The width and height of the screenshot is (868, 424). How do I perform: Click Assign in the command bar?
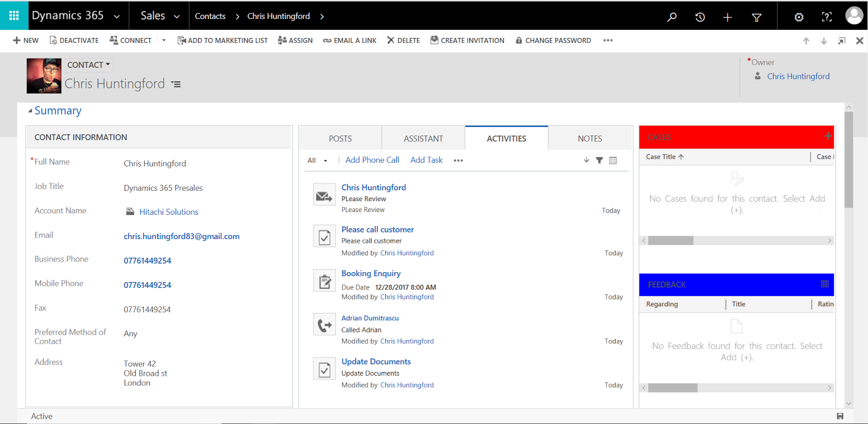(295, 41)
